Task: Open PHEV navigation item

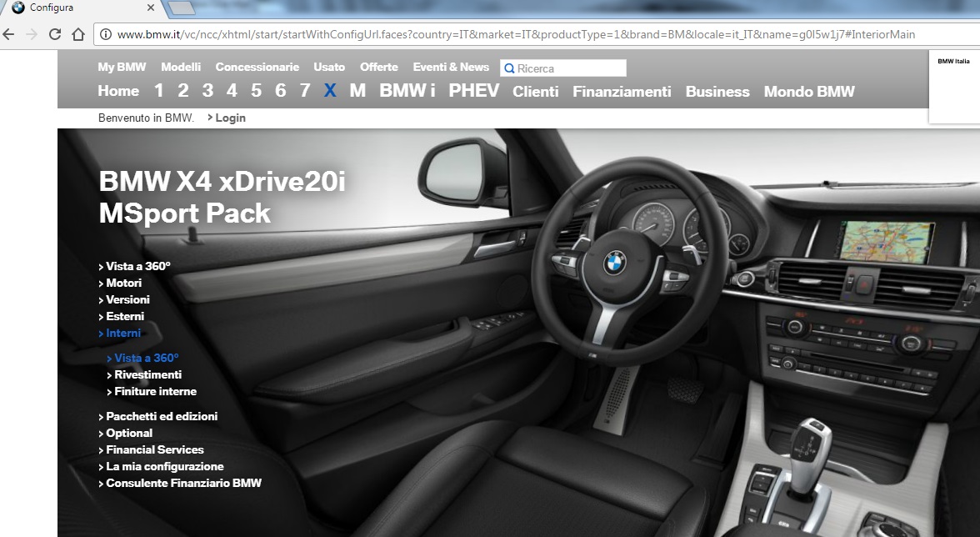Action: pyautogui.click(x=473, y=91)
